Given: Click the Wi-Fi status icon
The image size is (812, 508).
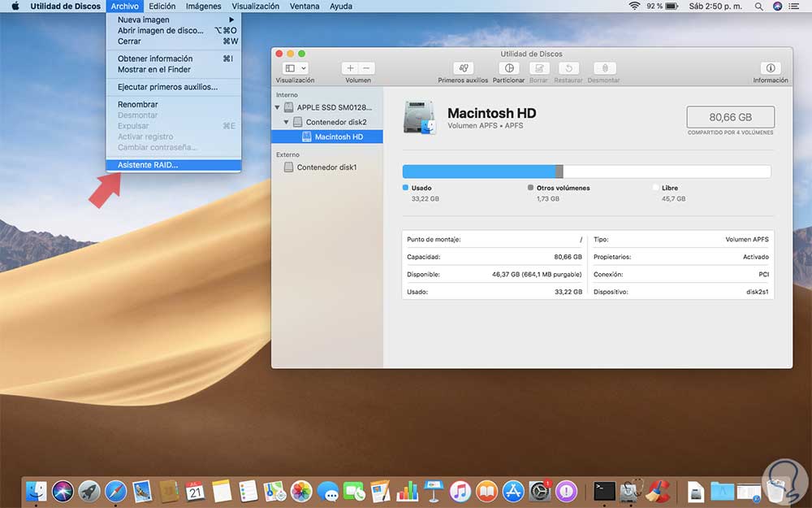Looking at the screenshot, I should tap(634, 7).
